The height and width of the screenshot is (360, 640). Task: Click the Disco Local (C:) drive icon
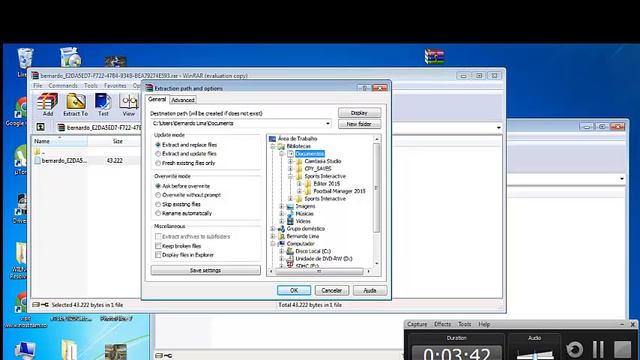(x=290, y=251)
